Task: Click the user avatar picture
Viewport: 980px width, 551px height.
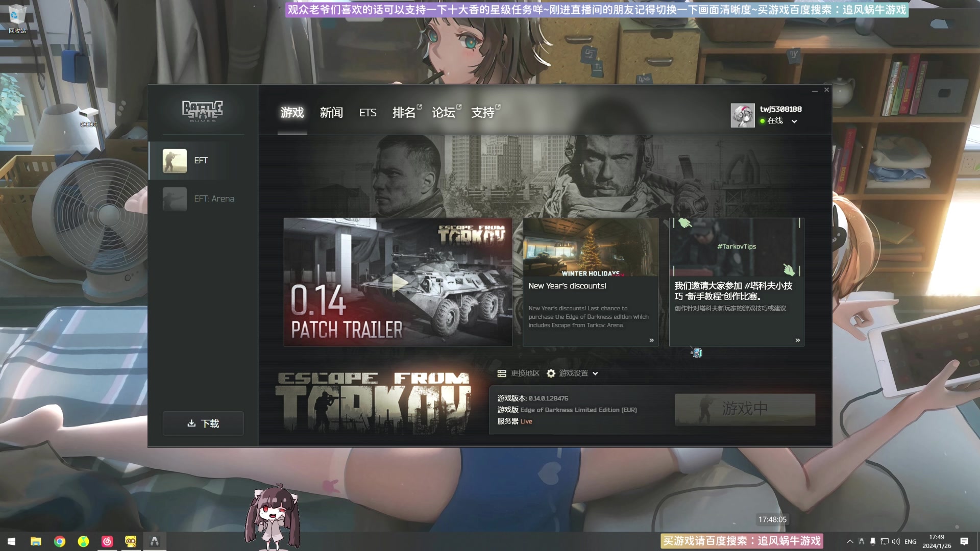Action: 743,115
